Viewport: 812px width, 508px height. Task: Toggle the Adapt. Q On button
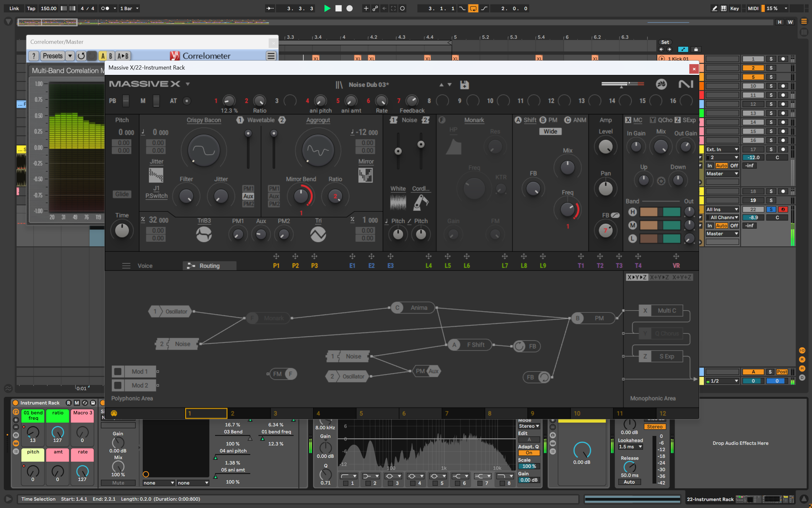(x=529, y=452)
